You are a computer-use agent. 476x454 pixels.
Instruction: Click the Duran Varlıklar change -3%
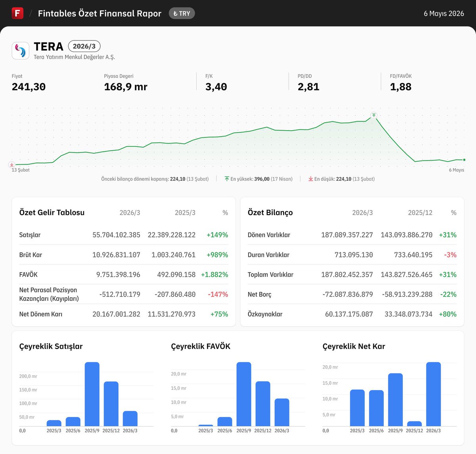(450, 255)
